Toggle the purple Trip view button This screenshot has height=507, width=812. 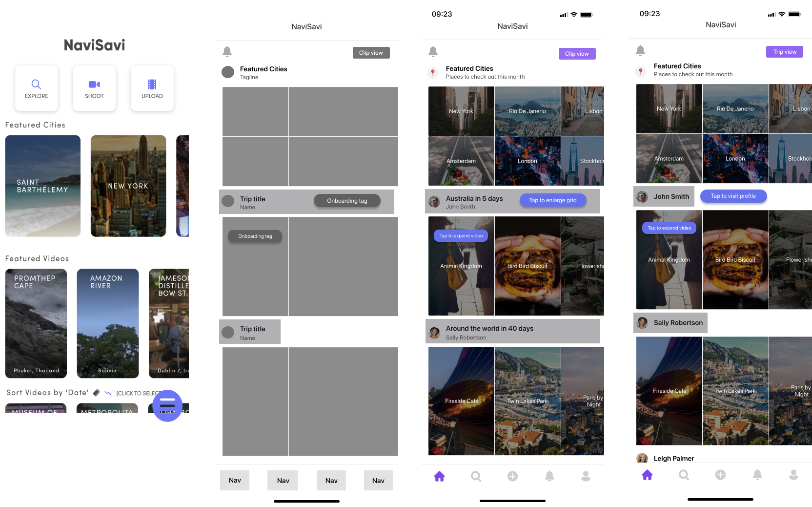tap(784, 52)
